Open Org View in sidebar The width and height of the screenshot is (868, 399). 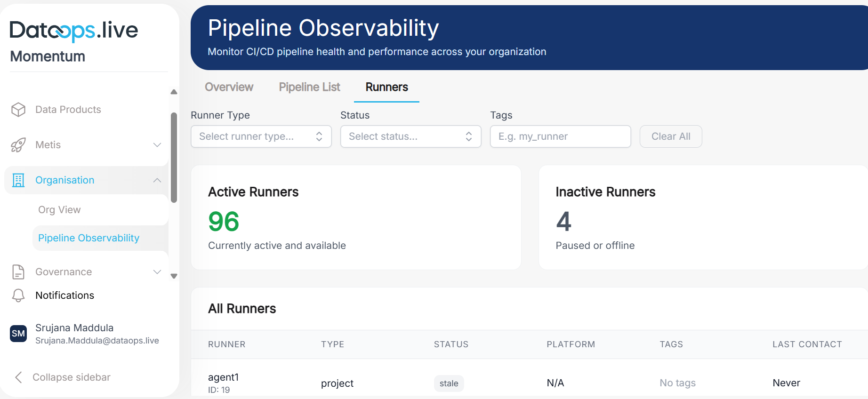(59, 210)
